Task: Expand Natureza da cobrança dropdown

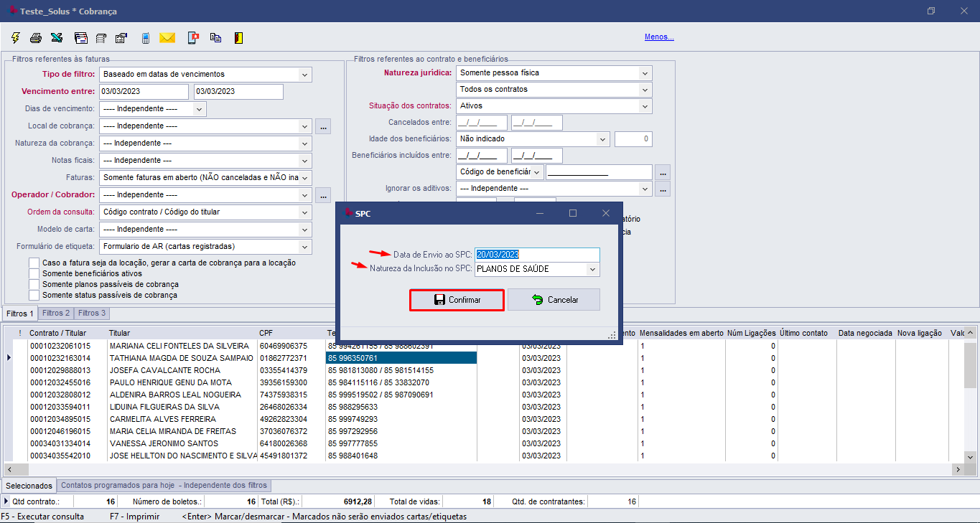Action: (x=305, y=143)
